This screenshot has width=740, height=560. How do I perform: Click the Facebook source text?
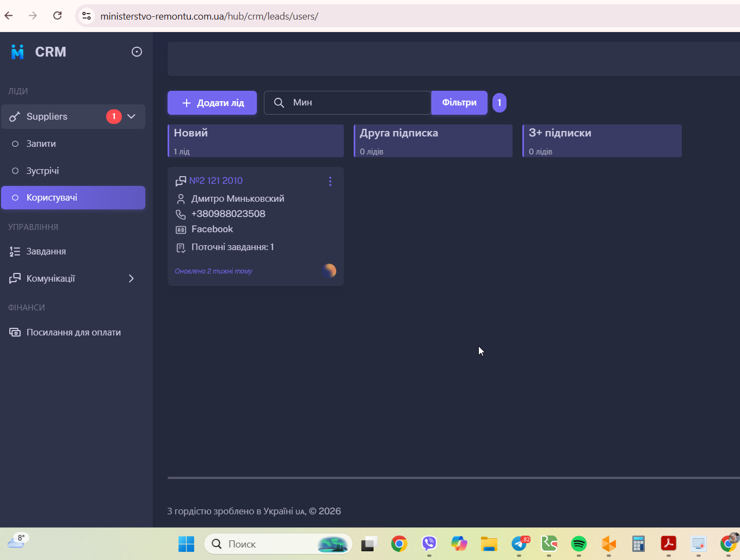[212, 229]
